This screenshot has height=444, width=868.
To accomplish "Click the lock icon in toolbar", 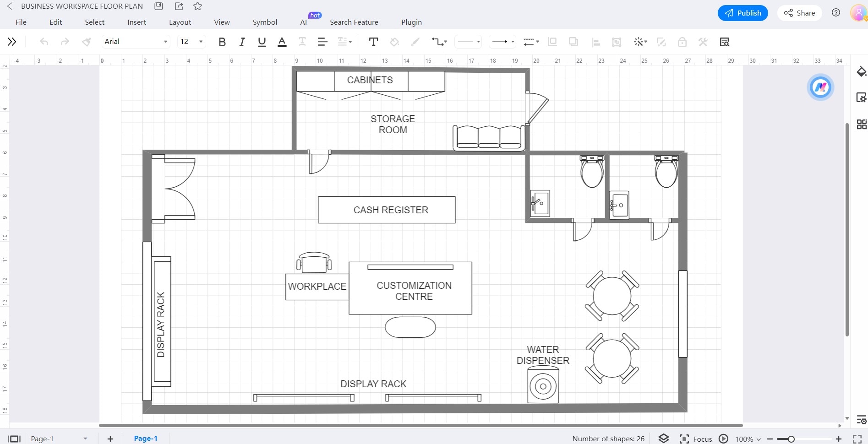I will (x=682, y=42).
